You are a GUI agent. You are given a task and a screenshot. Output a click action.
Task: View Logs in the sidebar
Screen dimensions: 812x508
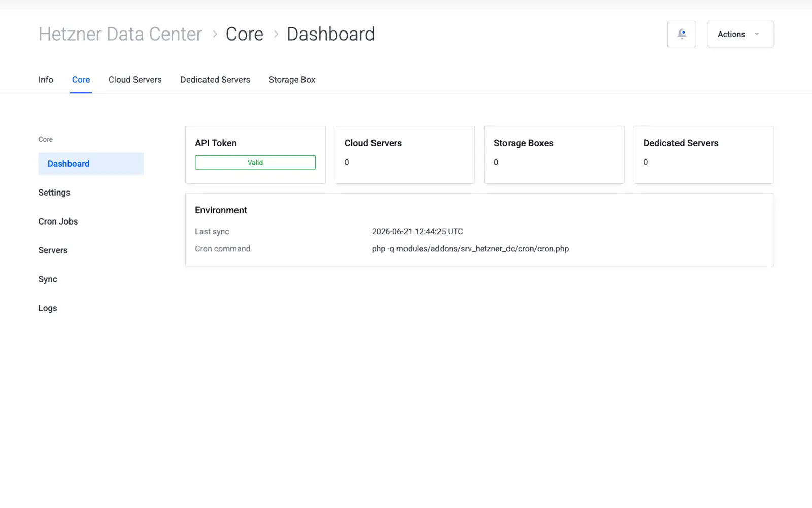(48, 308)
